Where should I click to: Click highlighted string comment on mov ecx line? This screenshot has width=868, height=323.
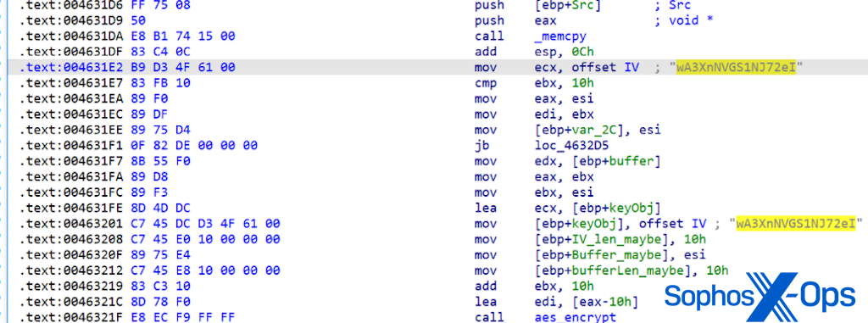click(737, 68)
